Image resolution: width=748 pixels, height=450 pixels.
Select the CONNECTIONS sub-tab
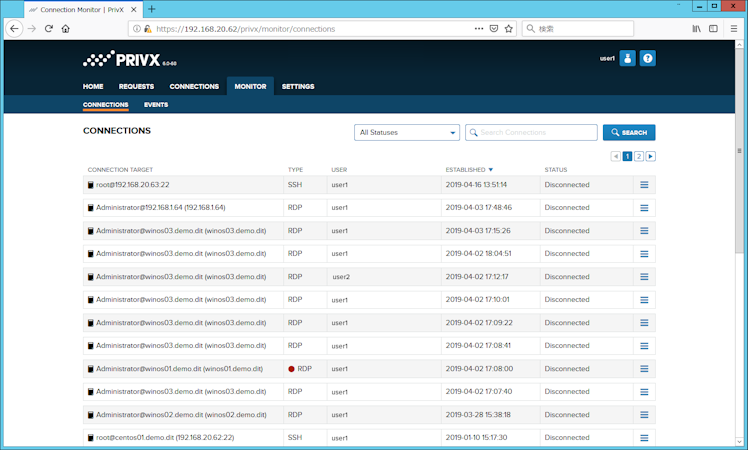coord(105,105)
